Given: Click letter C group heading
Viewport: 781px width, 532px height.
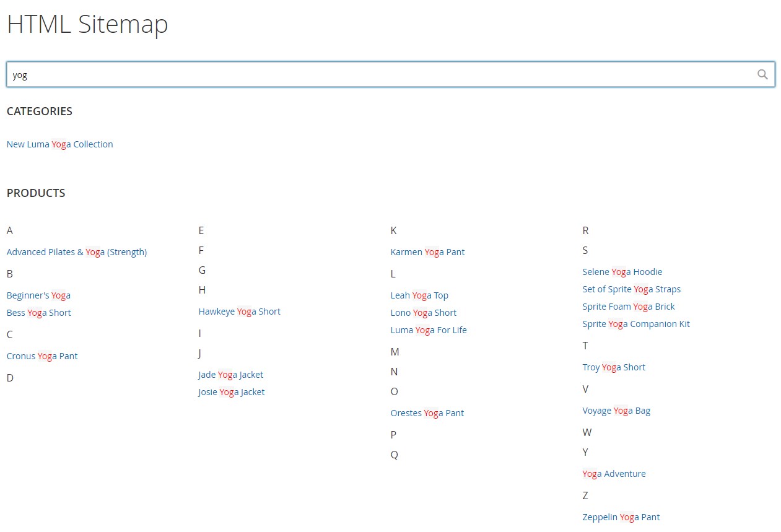Looking at the screenshot, I should click(10, 334).
